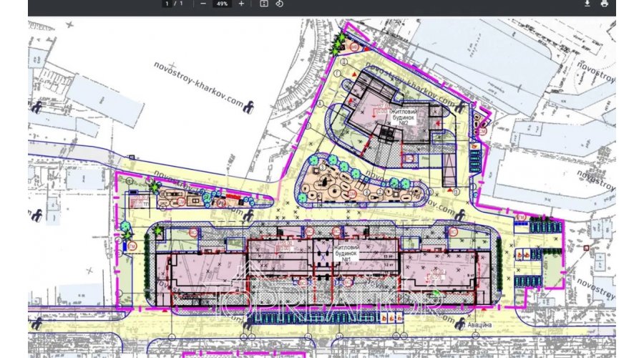Click the zoom in plus button
This screenshot has height=358, width=644.
pos(241,4)
